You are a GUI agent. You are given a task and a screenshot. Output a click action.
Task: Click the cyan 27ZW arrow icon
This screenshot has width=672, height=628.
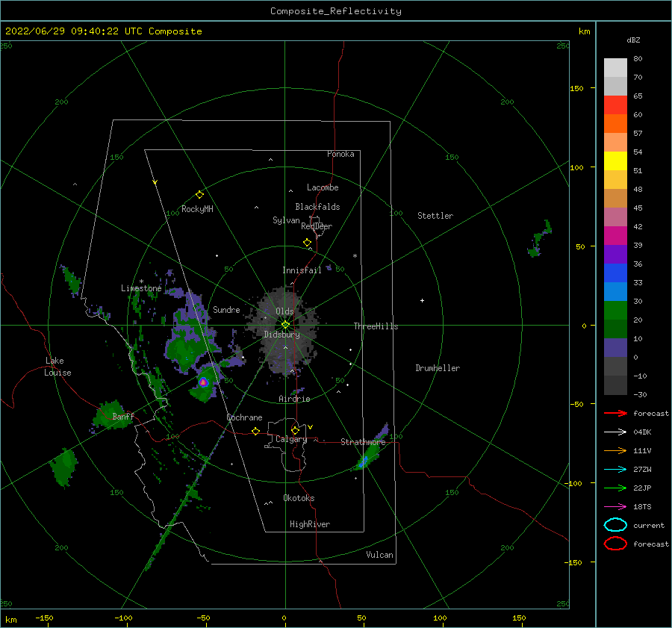tap(615, 470)
